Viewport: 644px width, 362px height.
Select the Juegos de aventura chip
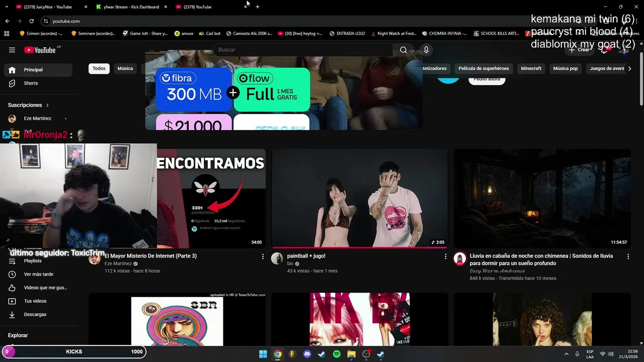(607, 68)
